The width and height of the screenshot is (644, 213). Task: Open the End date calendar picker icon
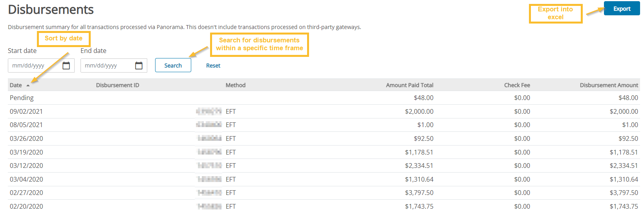(139, 66)
